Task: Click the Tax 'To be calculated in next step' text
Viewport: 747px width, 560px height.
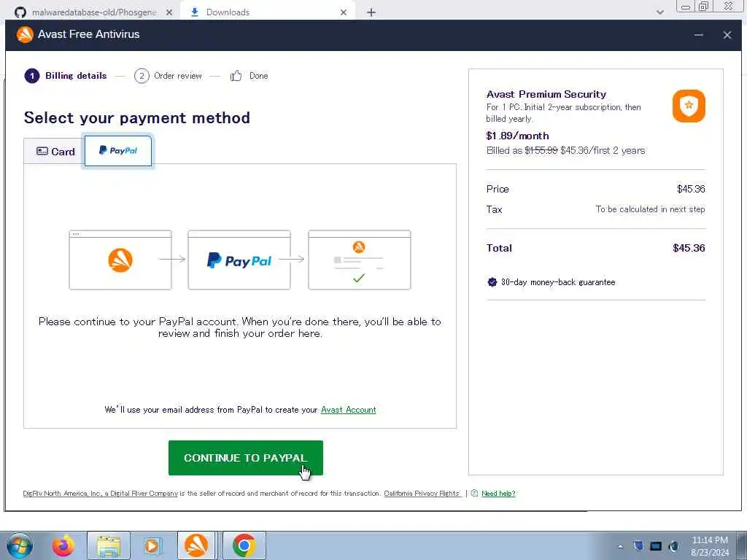Action: click(650, 209)
